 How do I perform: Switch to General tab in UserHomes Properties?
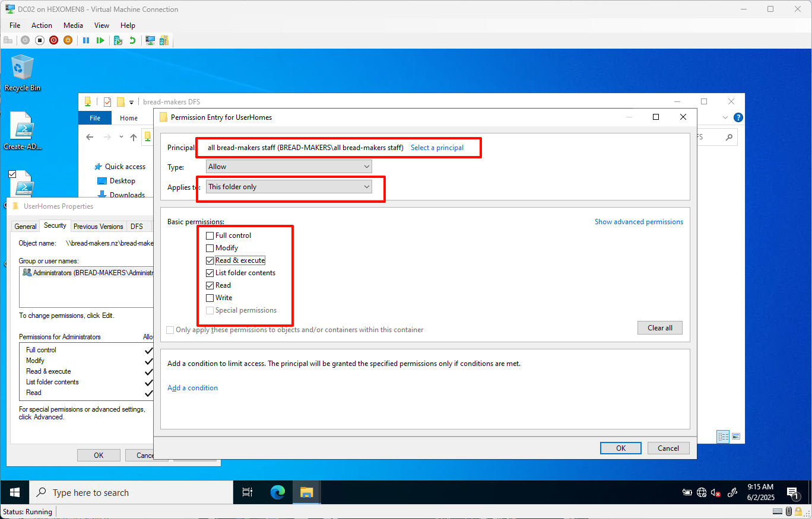(26, 227)
